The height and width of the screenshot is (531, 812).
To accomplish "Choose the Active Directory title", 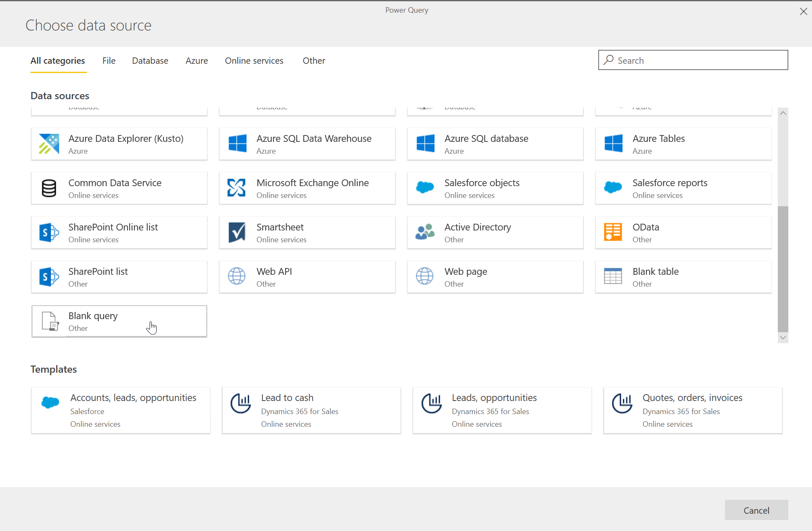I will click(x=478, y=227).
